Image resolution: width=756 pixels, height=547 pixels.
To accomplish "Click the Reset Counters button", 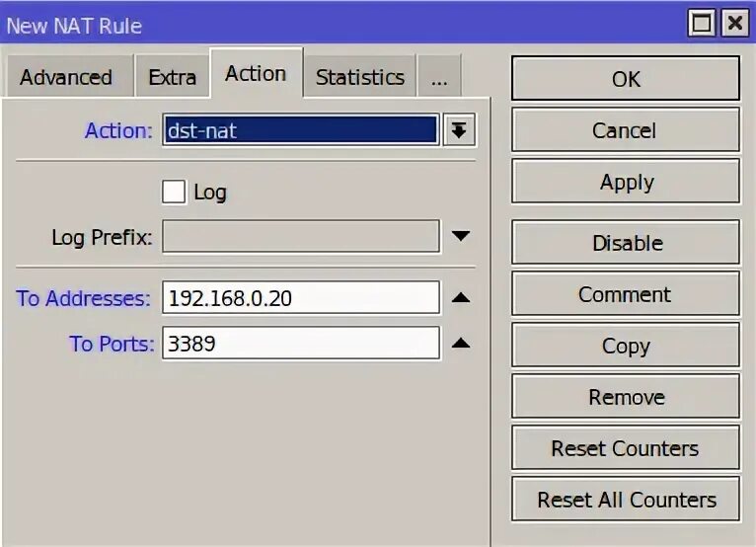I will 626,448.
